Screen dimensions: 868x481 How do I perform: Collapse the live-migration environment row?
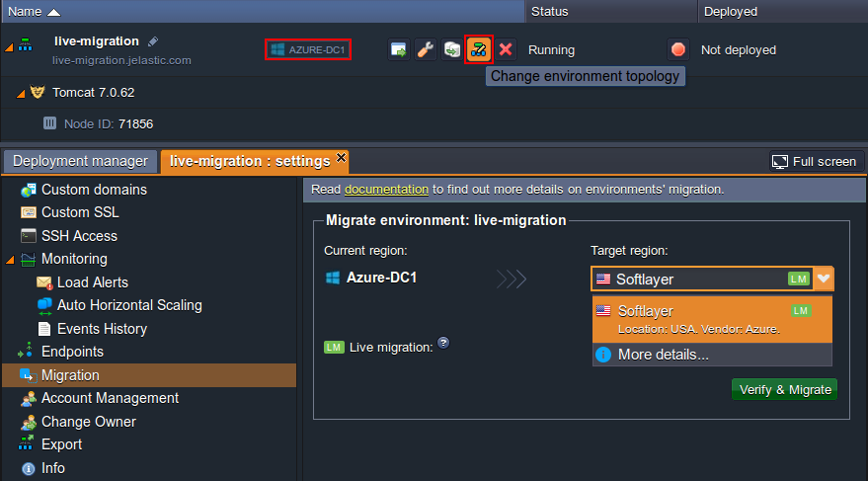(9, 48)
